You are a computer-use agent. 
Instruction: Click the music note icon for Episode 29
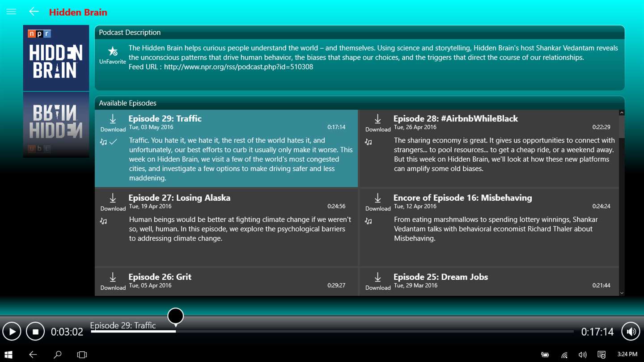tap(103, 142)
